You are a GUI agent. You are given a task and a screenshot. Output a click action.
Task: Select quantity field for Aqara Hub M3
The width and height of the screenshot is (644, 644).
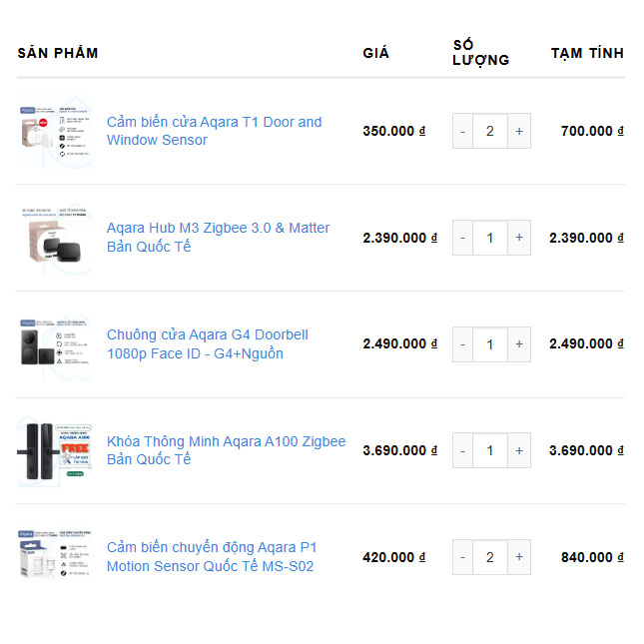click(x=490, y=238)
